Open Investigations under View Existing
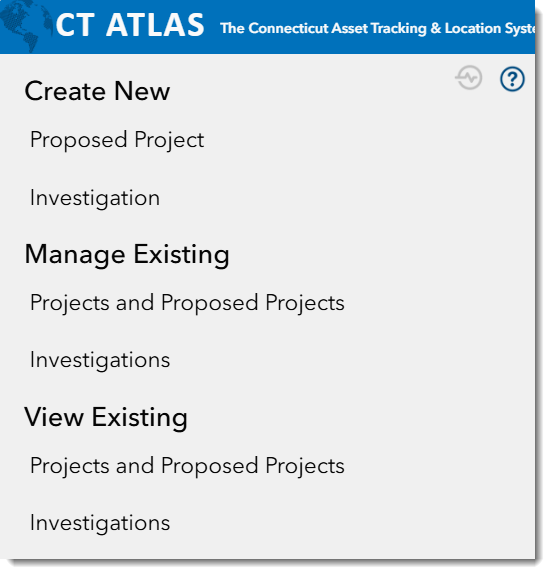 (100, 523)
